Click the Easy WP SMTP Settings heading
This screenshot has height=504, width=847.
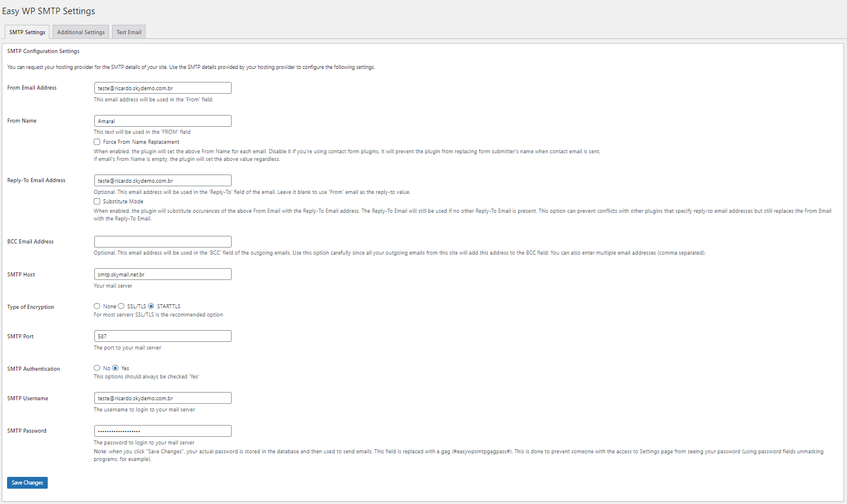point(48,11)
